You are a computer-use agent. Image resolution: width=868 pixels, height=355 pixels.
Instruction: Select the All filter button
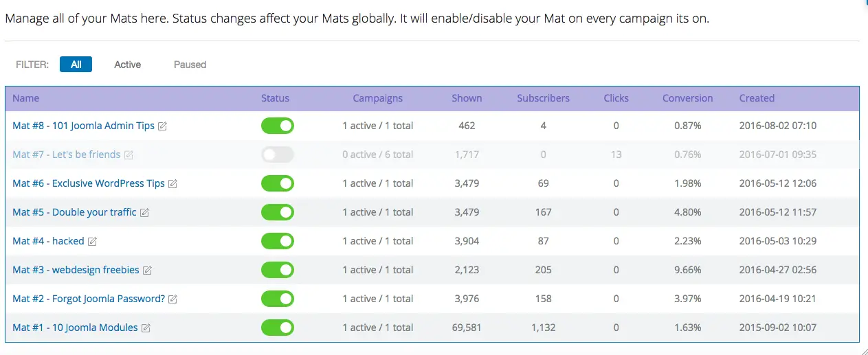[x=76, y=65]
